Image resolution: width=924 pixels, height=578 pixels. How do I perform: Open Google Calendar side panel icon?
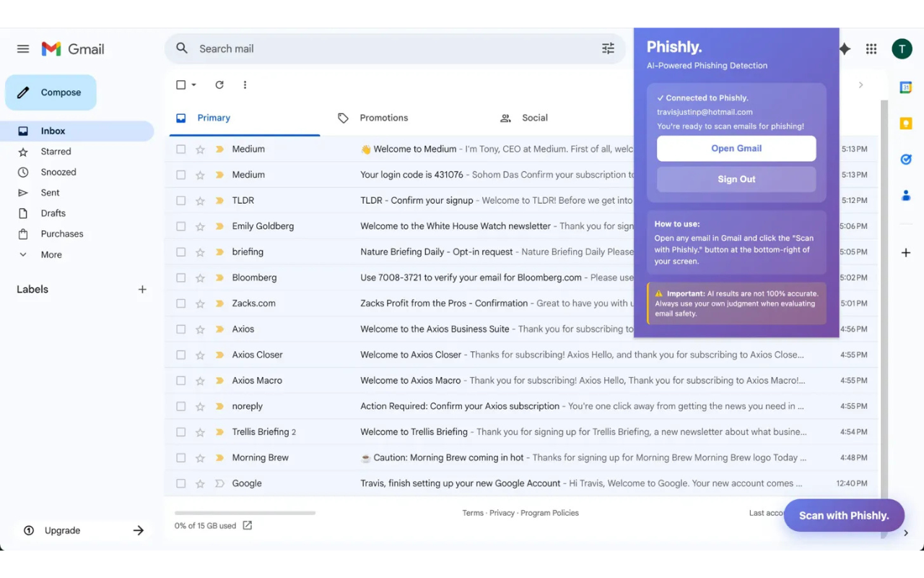[x=905, y=87]
